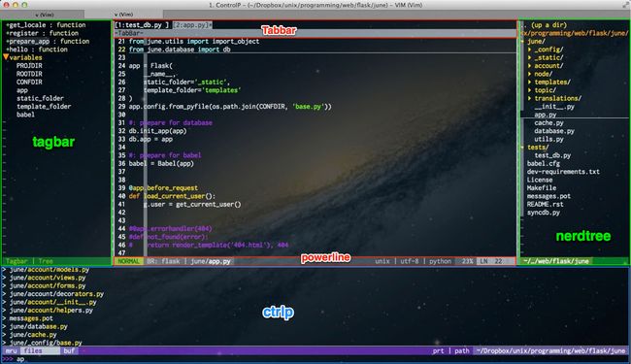Expand the node/ folder arrow
The image size is (631, 364).
[x=530, y=74]
